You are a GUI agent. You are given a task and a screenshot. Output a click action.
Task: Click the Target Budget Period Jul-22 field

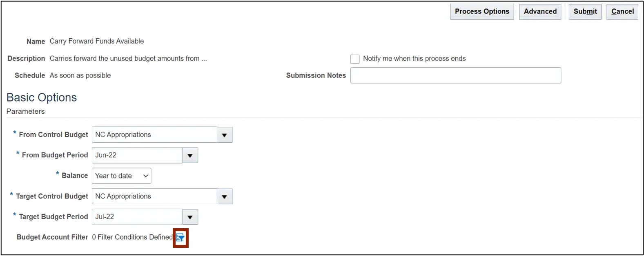click(137, 217)
